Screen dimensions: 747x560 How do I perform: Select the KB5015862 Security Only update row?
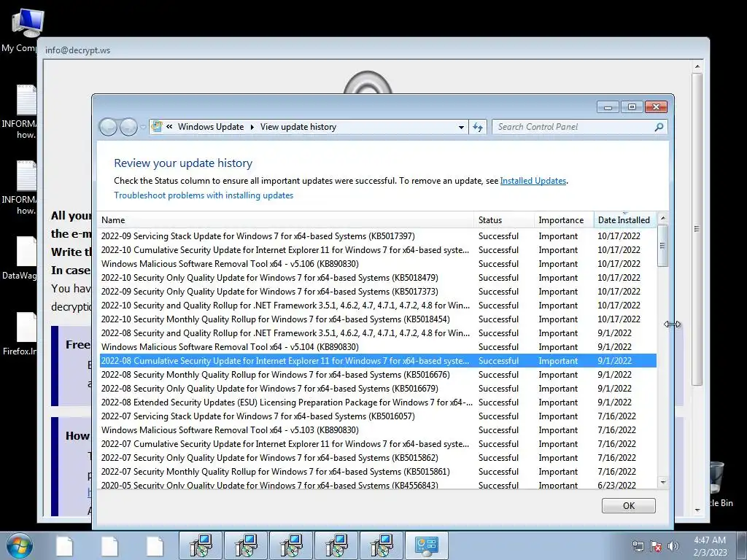coord(378,457)
